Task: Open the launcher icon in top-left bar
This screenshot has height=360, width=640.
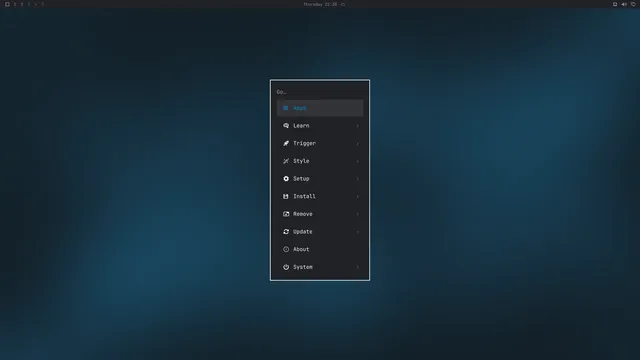Action: point(7,4)
